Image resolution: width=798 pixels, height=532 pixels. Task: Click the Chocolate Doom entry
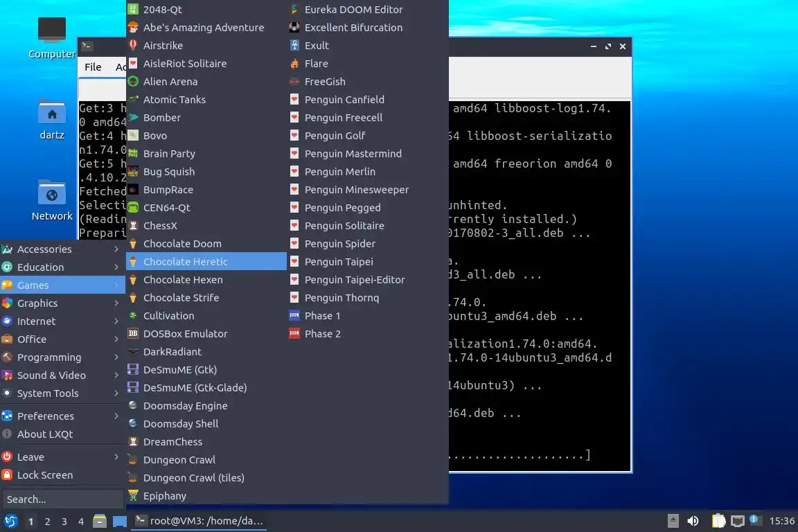(x=206, y=244)
